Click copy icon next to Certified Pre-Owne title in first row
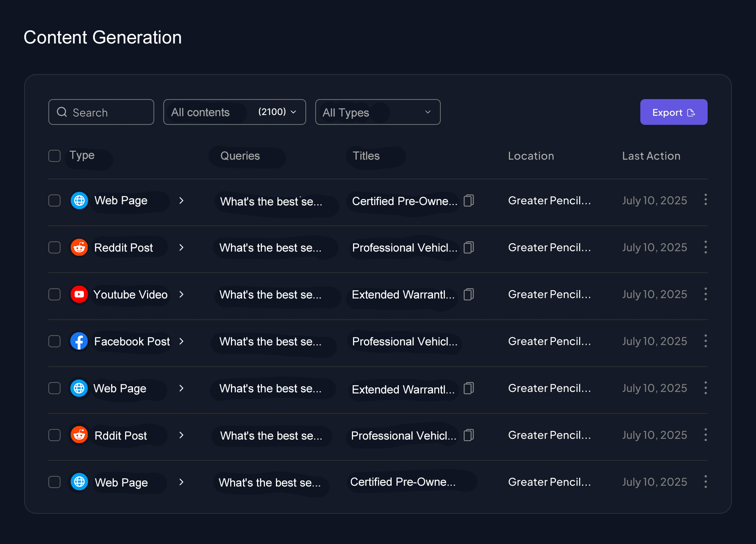 (469, 201)
